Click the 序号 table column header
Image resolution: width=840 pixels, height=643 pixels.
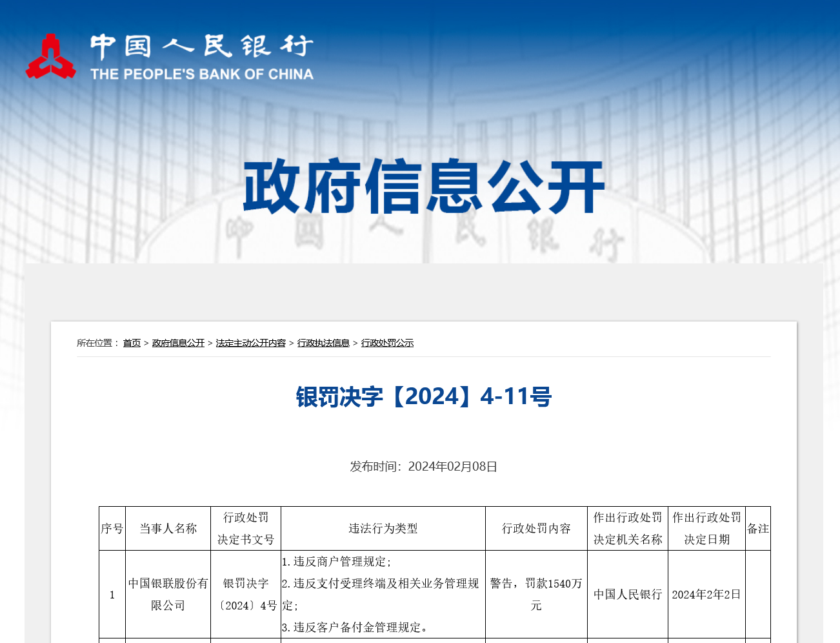(x=112, y=529)
